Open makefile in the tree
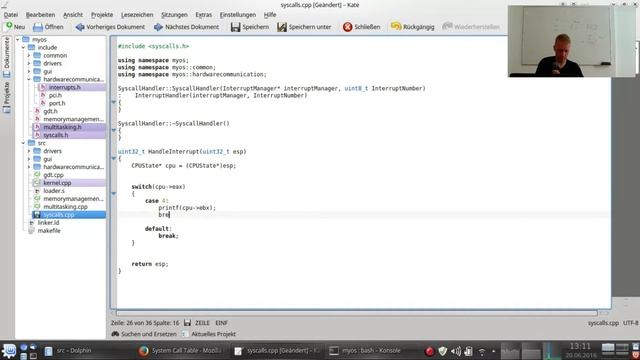640x360 pixels. 49,231
